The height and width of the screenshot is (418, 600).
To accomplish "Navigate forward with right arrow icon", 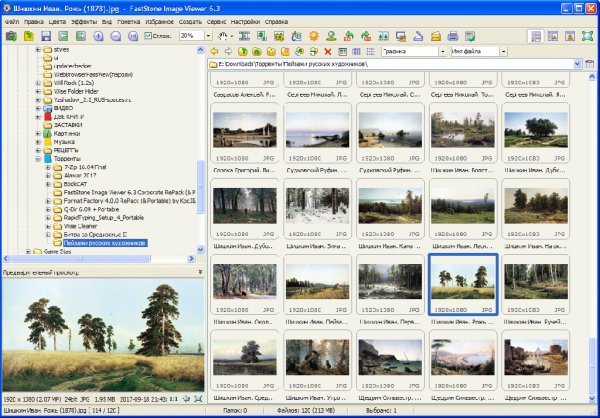I will (228, 51).
